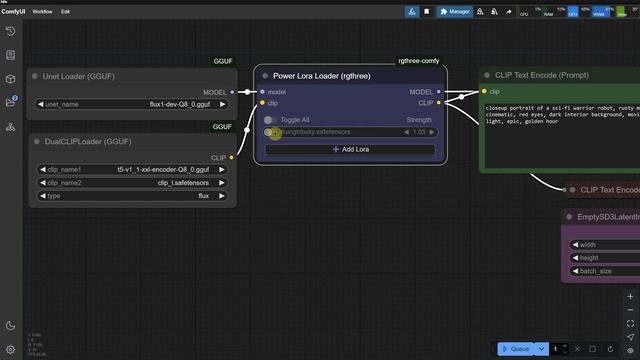Screen dimensions: 640x360
Task: Open the workflows folder sidebar icon
Action: (11, 102)
